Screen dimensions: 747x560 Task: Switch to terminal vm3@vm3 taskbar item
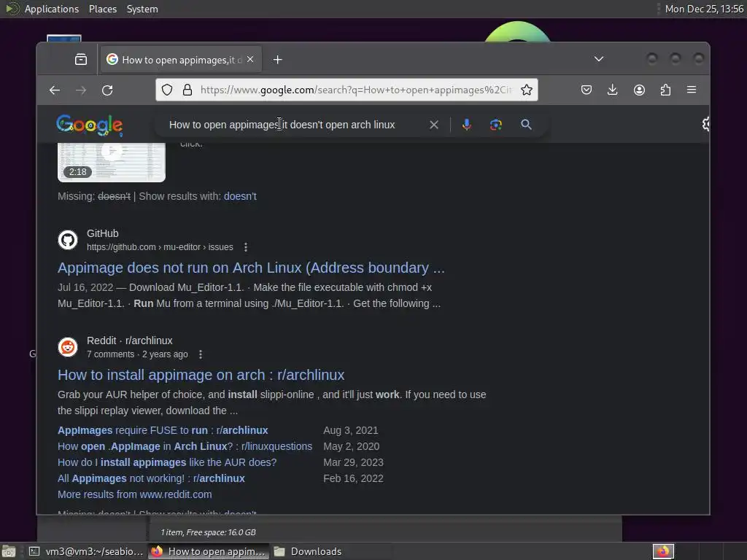(x=86, y=551)
